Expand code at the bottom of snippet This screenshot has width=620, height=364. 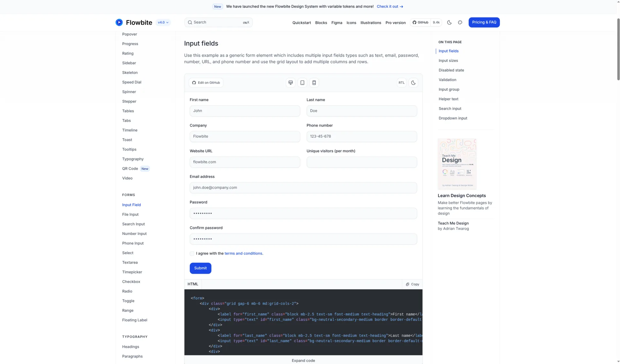coord(303,360)
